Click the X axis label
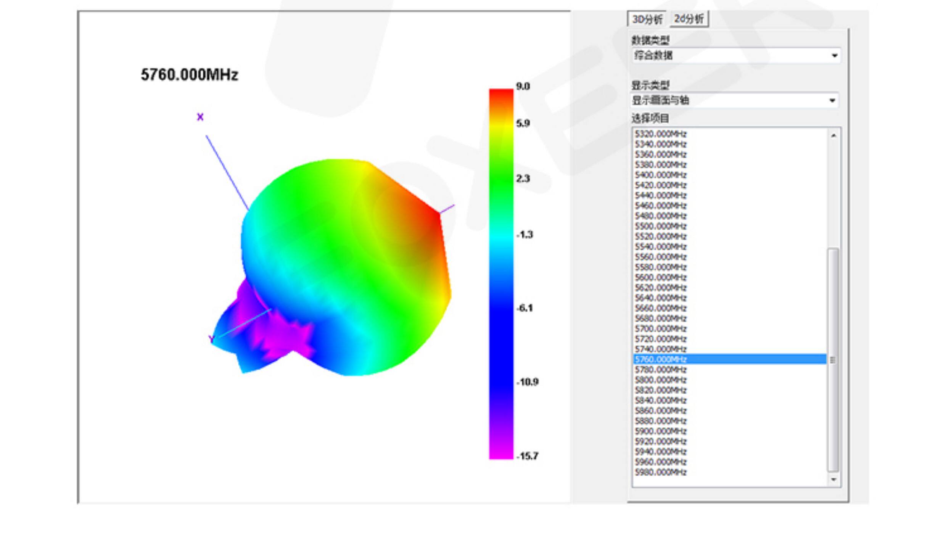This screenshot has width=946, height=560. pos(200,117)
